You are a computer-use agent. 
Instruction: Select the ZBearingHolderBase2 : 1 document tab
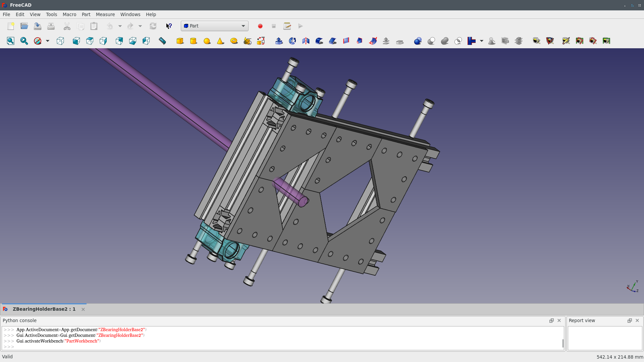[x=44, y=309]
